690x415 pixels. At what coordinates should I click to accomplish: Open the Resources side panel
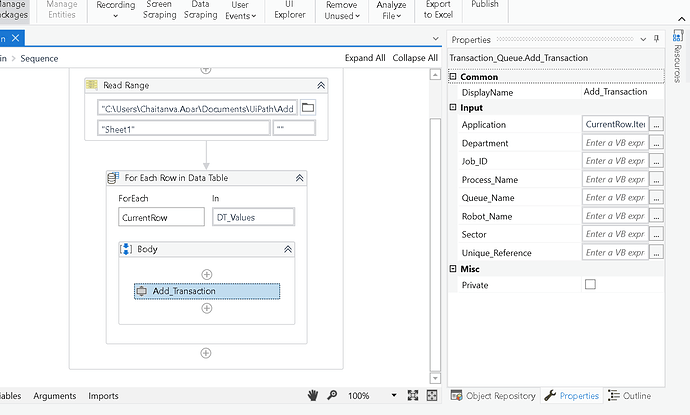pos(678,56)
